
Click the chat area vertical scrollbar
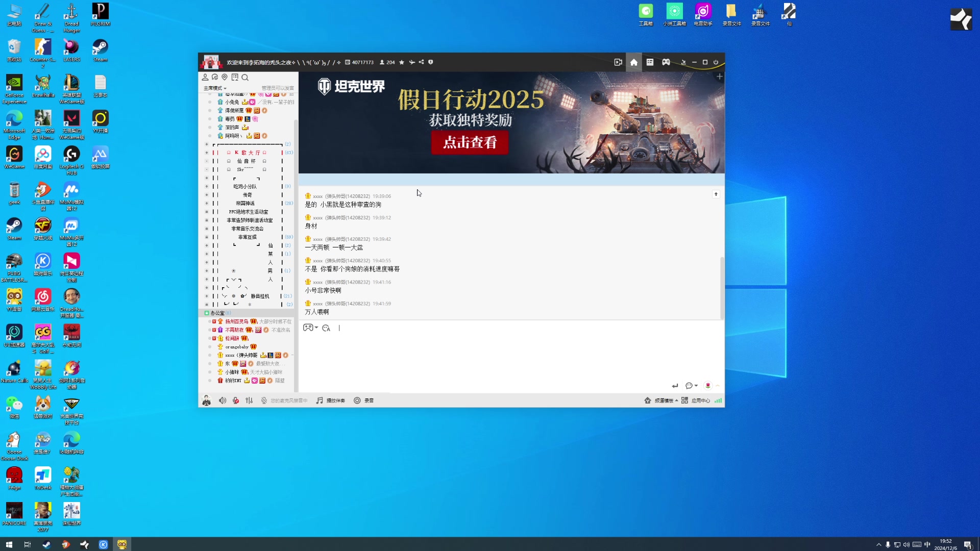coord(722,288)
